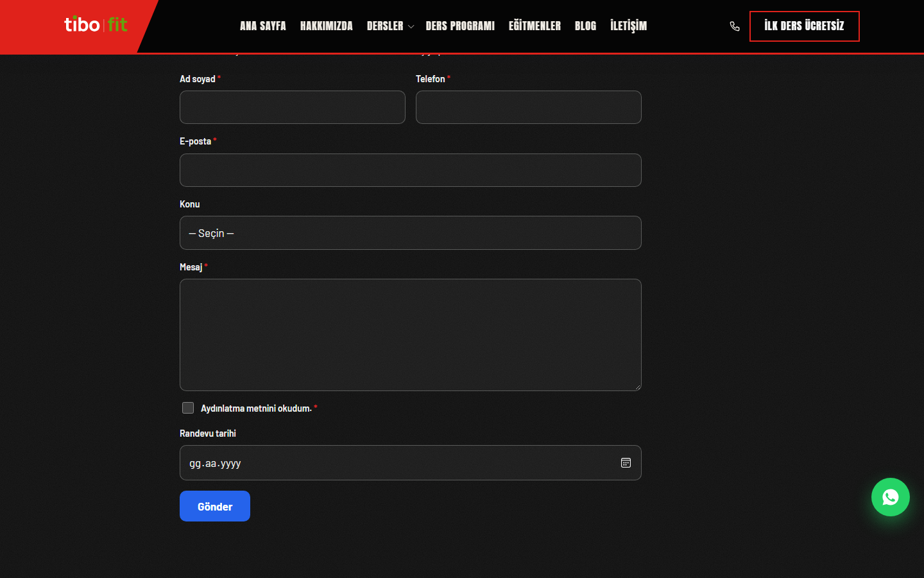Expand the Dersler menu chevron

tap(411, 26)
